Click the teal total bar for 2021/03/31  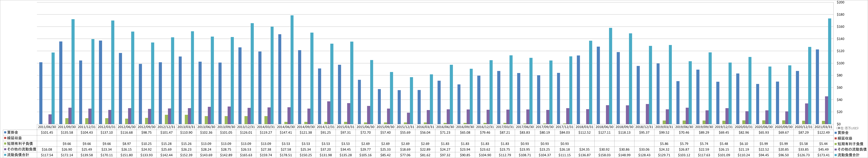point(830,71)
